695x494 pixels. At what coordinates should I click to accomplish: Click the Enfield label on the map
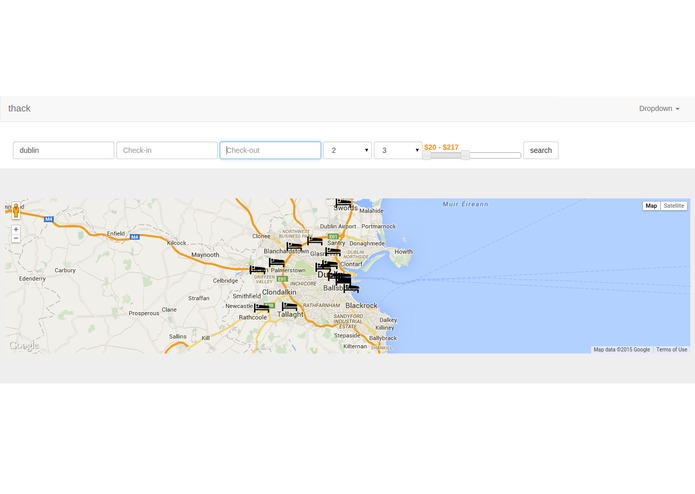[x=116, y=233]
